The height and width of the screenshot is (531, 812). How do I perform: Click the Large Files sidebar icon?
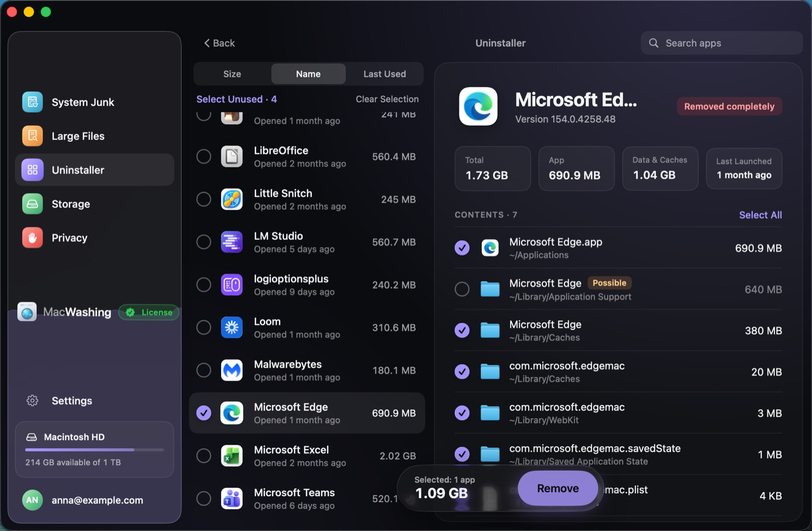[x=32, y=136]
